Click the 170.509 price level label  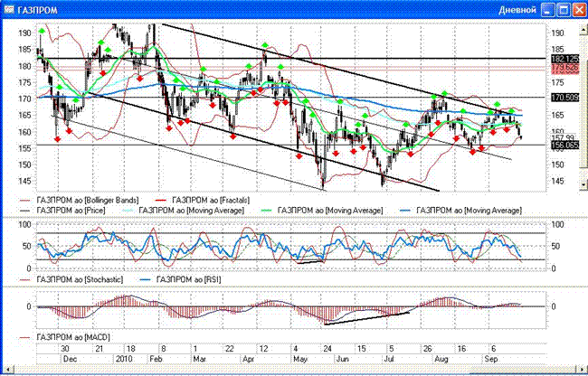[x=564, y=98]
